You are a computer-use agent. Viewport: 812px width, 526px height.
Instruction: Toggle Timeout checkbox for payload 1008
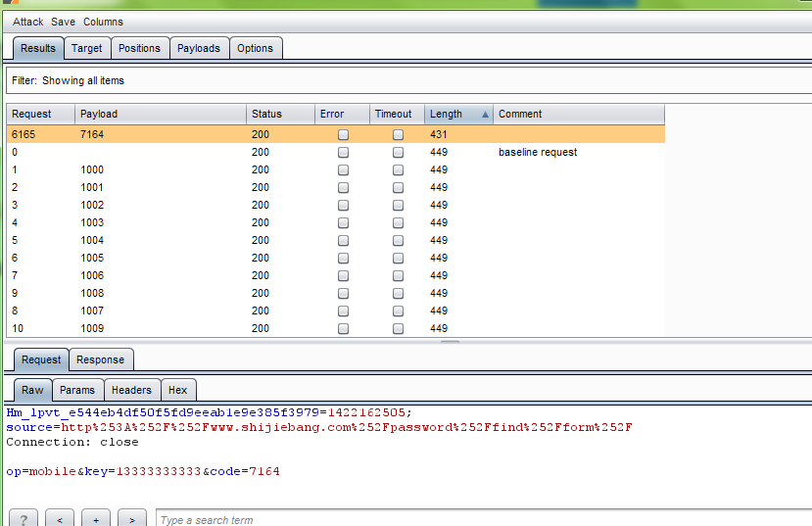(398, 293)
